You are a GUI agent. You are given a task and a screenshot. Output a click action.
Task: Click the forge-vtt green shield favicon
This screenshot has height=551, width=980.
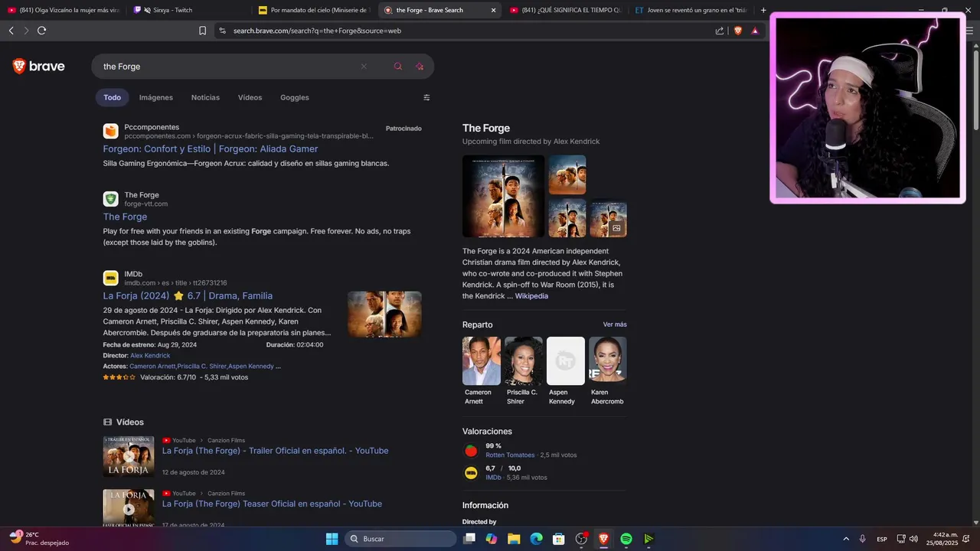(111, 199)
